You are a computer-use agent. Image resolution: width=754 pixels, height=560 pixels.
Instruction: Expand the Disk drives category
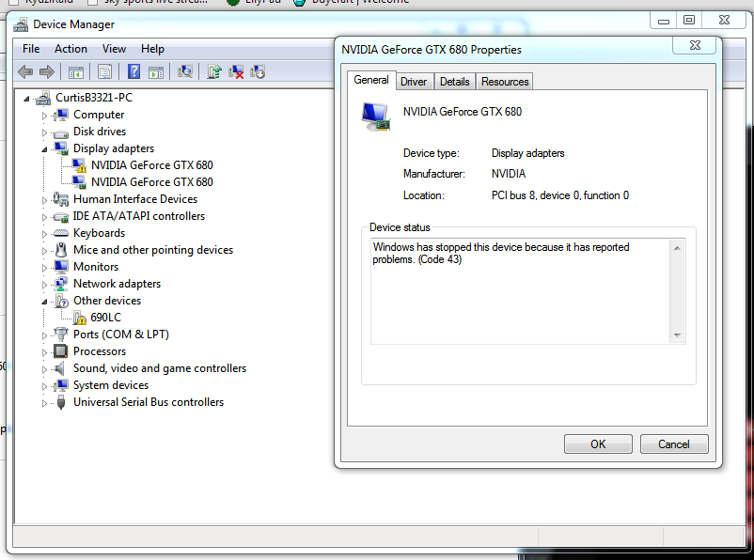pos(44,132)
